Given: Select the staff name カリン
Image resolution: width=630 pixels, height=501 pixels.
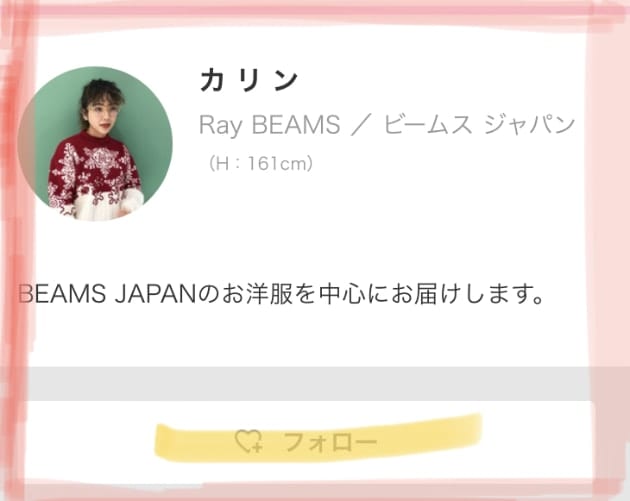Looking at the screenshot, I should (250, 80).
